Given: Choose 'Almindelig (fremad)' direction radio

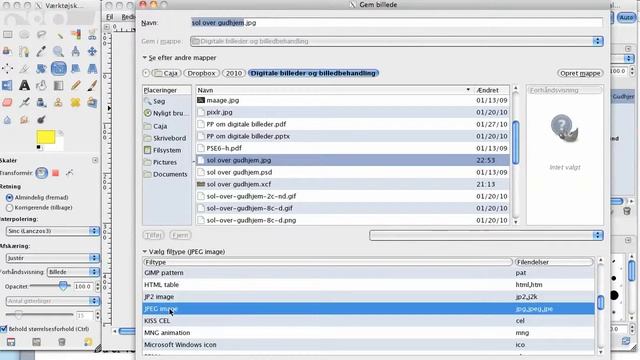Looking at the screenshot, I should coord(9,198).
